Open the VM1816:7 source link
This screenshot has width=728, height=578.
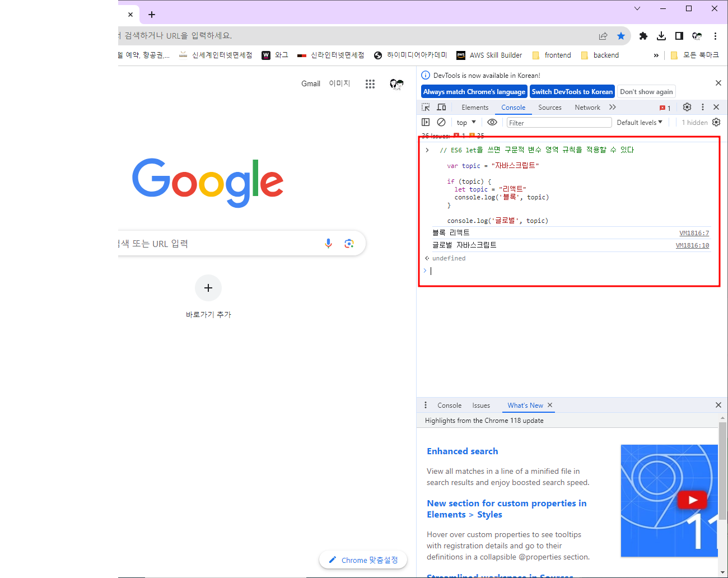694,233
